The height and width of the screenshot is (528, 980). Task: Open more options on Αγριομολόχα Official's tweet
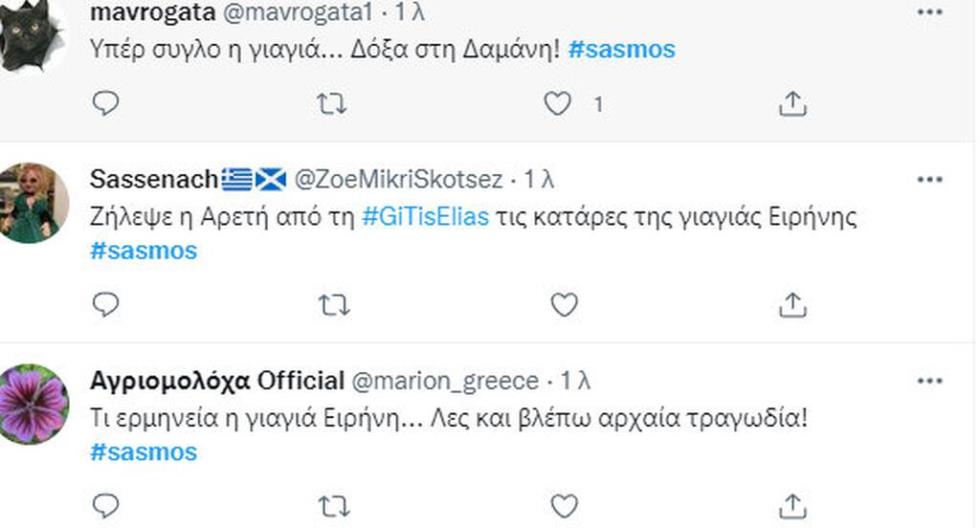tap(930, 381)
